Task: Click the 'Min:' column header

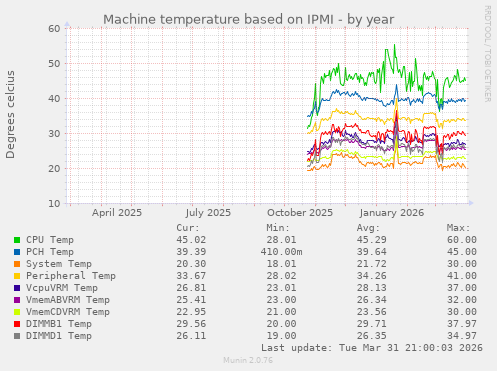Action: pyautogui.click(x=278, y=228)
